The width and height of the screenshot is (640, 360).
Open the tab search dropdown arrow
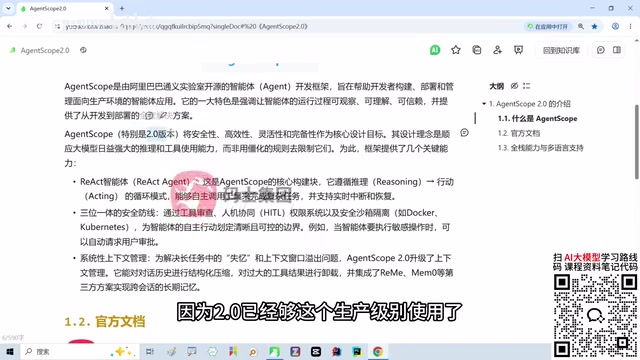point(8,8)
